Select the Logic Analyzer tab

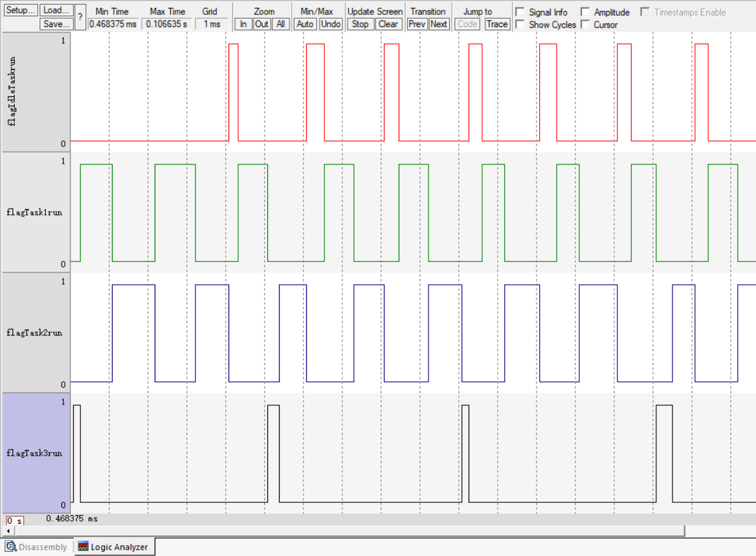115,547
